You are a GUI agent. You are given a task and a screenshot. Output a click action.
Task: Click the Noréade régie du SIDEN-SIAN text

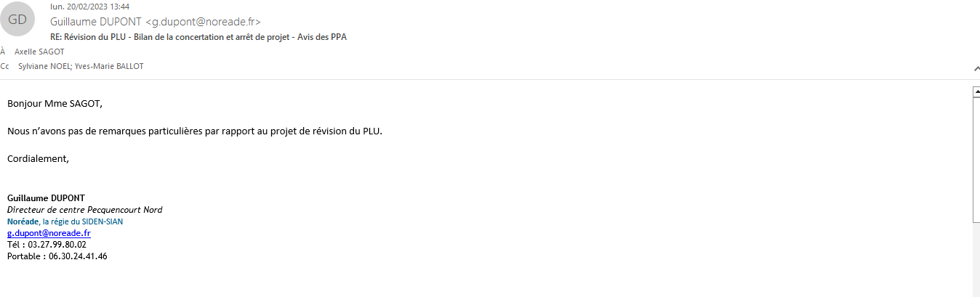(x=65, y=221)
